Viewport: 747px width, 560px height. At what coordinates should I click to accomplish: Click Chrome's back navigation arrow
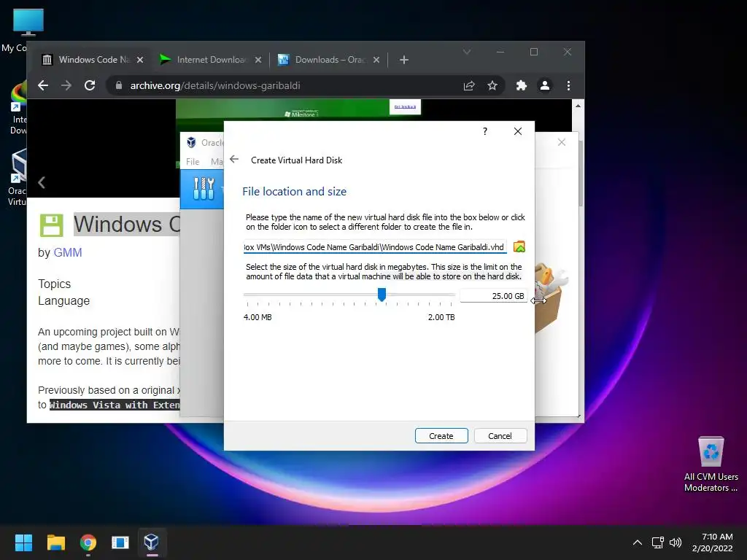[43, 86]
